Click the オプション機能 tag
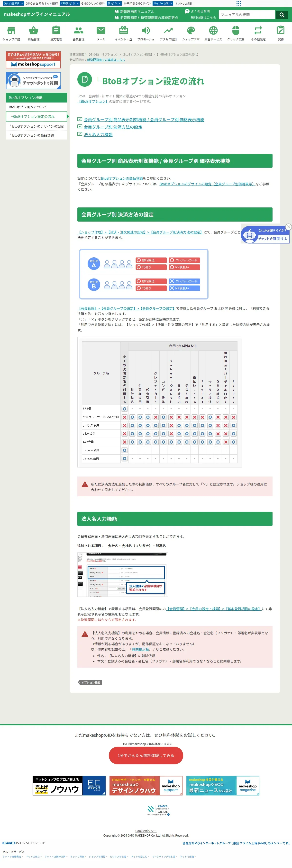 click(90, 682)
